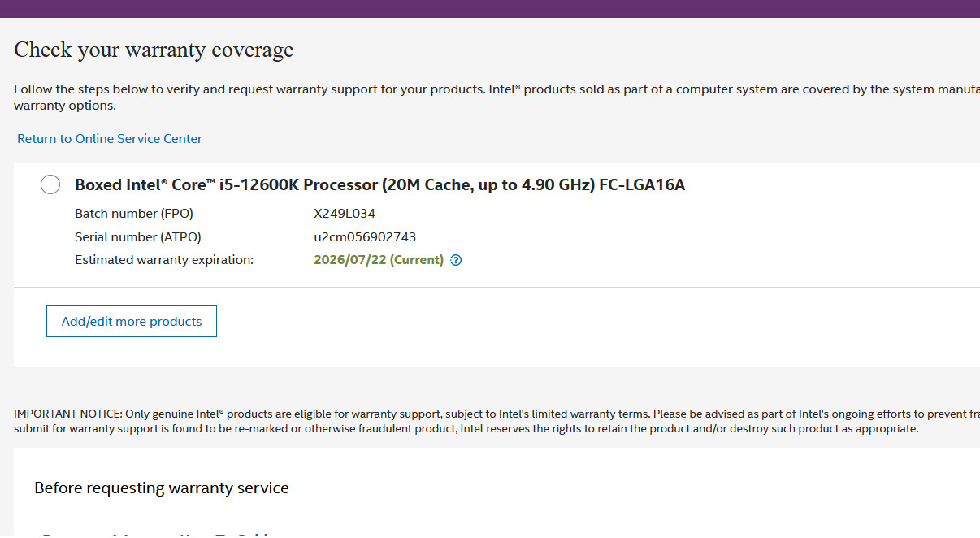Viewport: 980px width, 538px height.
Task: Open Return to Online Service Center link
Action: [110, 139]
